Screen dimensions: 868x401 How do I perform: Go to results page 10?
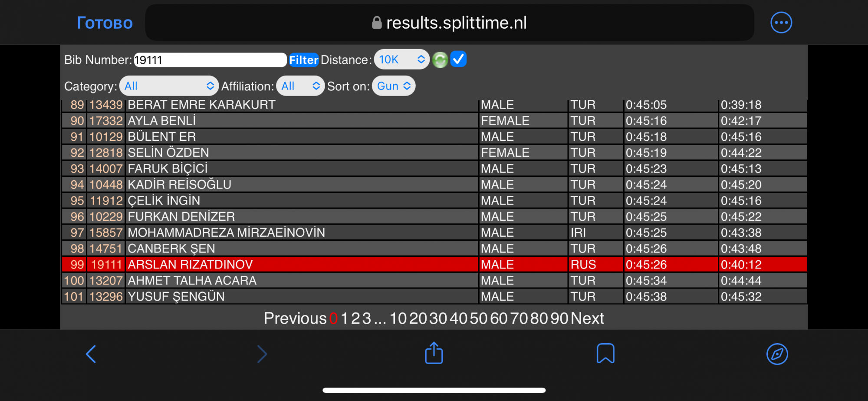click(x=398, y=318)
